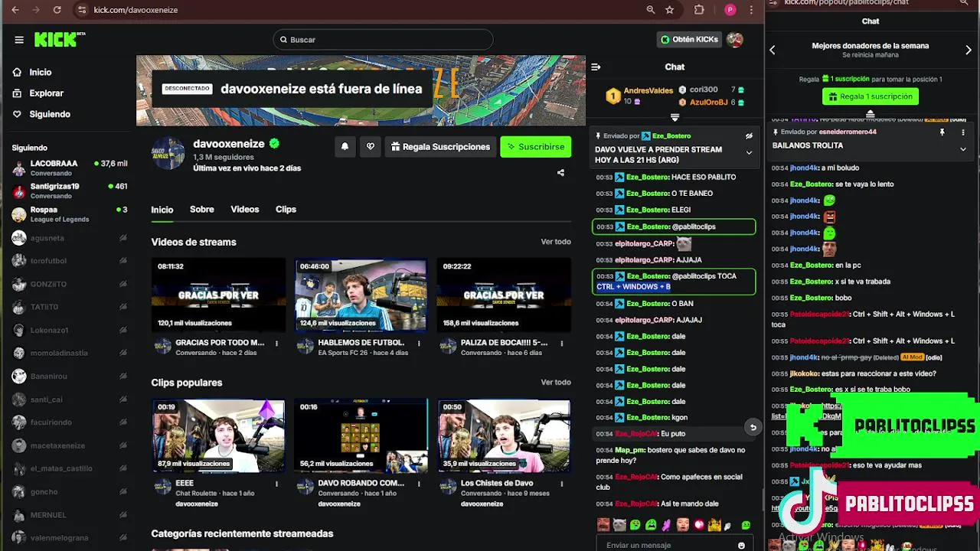Open agusneta offline channel in sidebar
Viewport: 980px width, 551px height.
(69, 238)
